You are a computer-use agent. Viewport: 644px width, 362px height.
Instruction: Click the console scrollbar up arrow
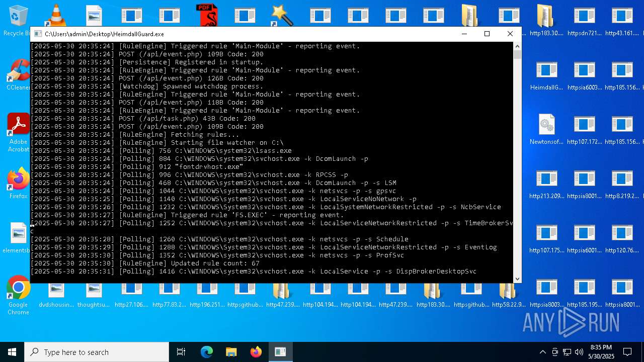(x=517, y=46)
